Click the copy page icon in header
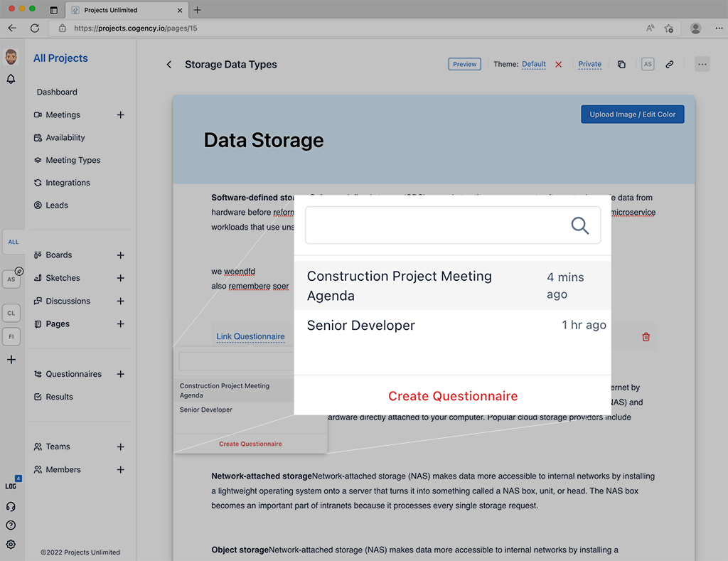This screenshot has height=561, width=728. point(621,65)
